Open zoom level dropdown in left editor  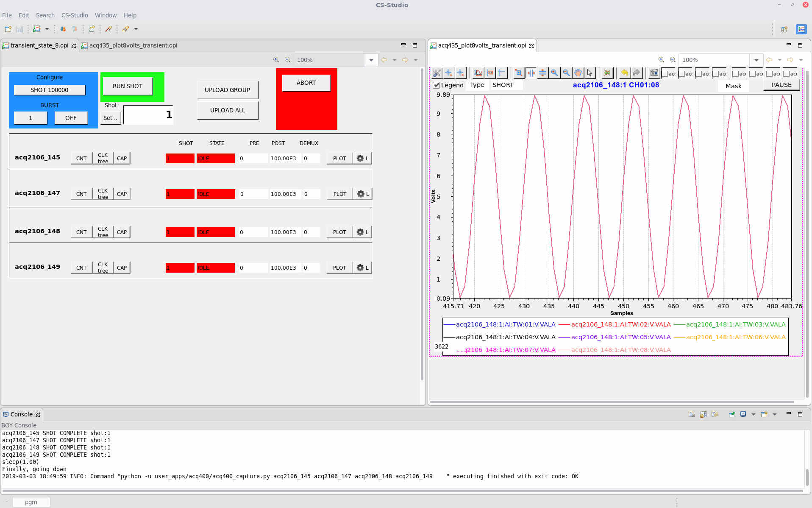371,60
